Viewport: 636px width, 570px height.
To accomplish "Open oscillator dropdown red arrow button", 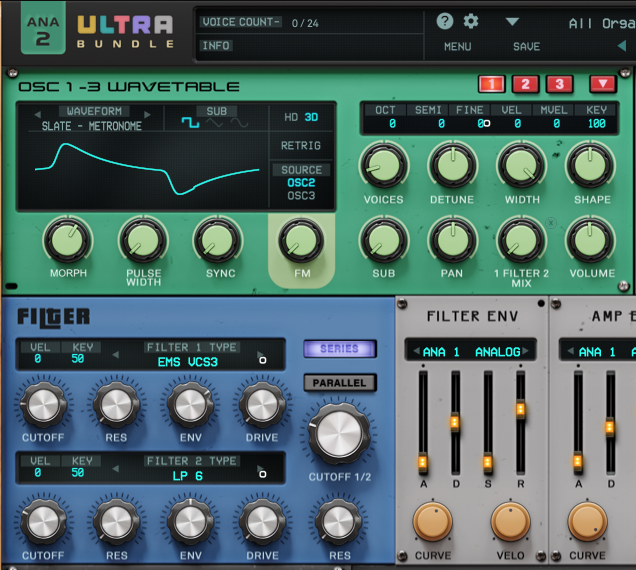I will [x=603, y=84].
